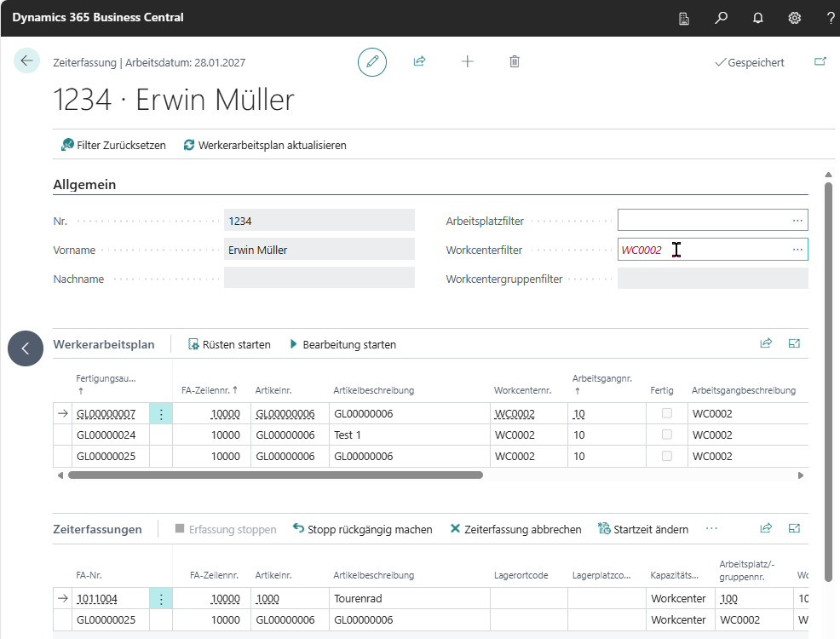The image size is (840, 639).
Task: Open Workcenterfilter lookup ellipsis
Action: pyautogui.click(x=797, y=250)
